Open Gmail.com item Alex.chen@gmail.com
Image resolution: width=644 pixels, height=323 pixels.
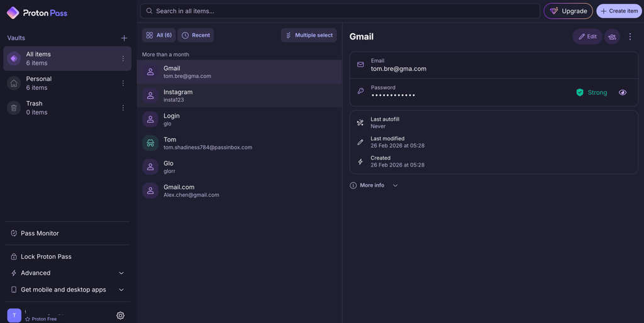[240, 191]
